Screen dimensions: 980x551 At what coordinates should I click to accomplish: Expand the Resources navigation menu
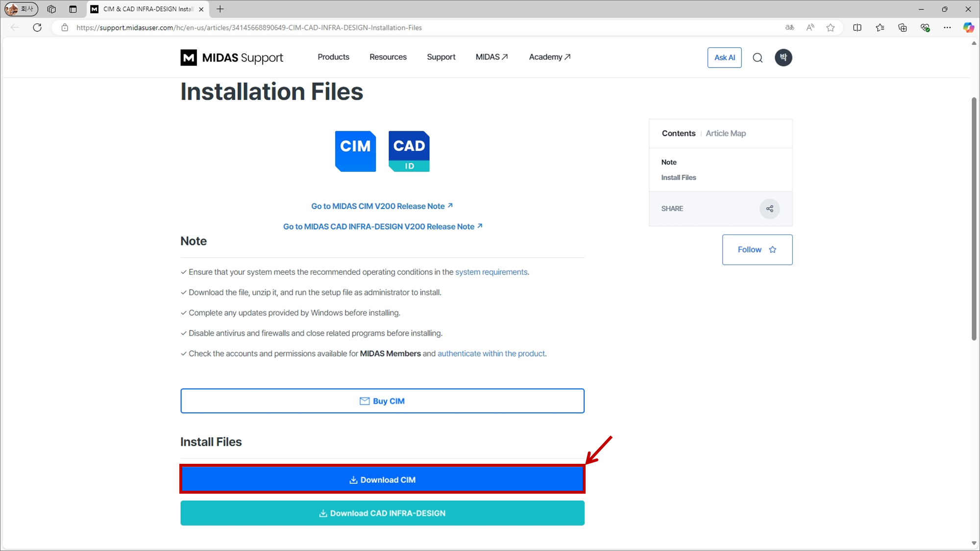[x=388, y=57]
